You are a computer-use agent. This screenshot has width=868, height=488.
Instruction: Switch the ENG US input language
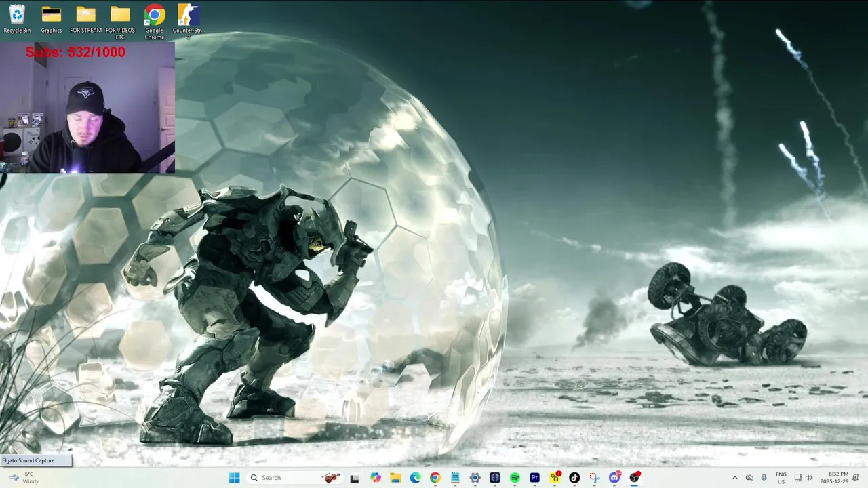[781, 478]
